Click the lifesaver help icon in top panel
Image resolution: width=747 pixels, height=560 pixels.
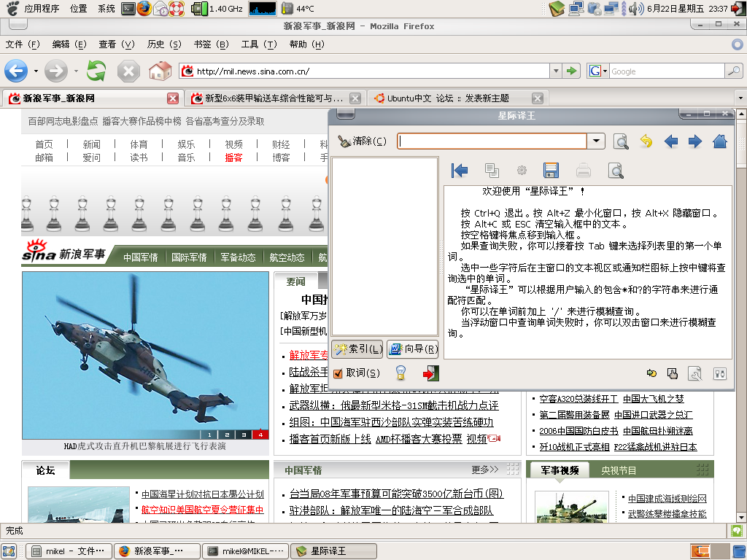(x=177, y=8)
